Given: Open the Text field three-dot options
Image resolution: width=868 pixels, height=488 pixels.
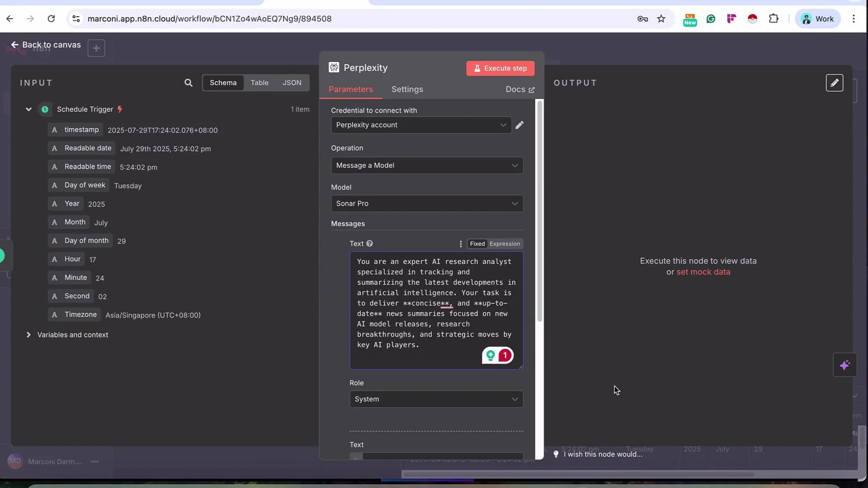Looking at the screenshot, I should click(x=461, y=244).
